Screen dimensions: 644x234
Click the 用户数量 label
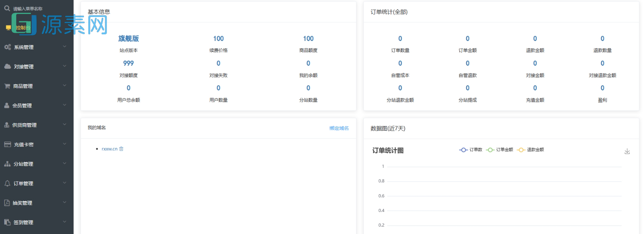219,100
